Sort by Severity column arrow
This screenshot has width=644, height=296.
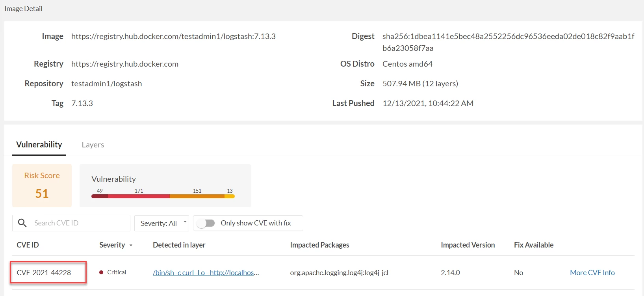pyautogui.click(x=131, y=246)
